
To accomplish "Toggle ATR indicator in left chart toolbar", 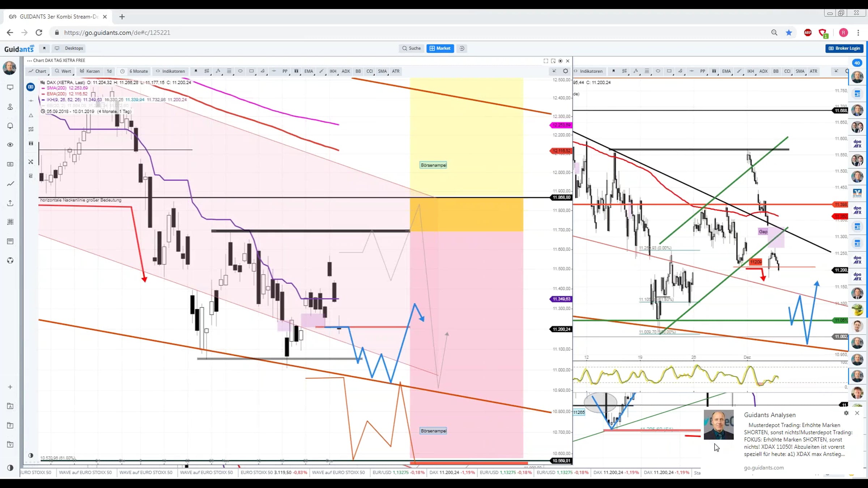I will tap(396, 71).
